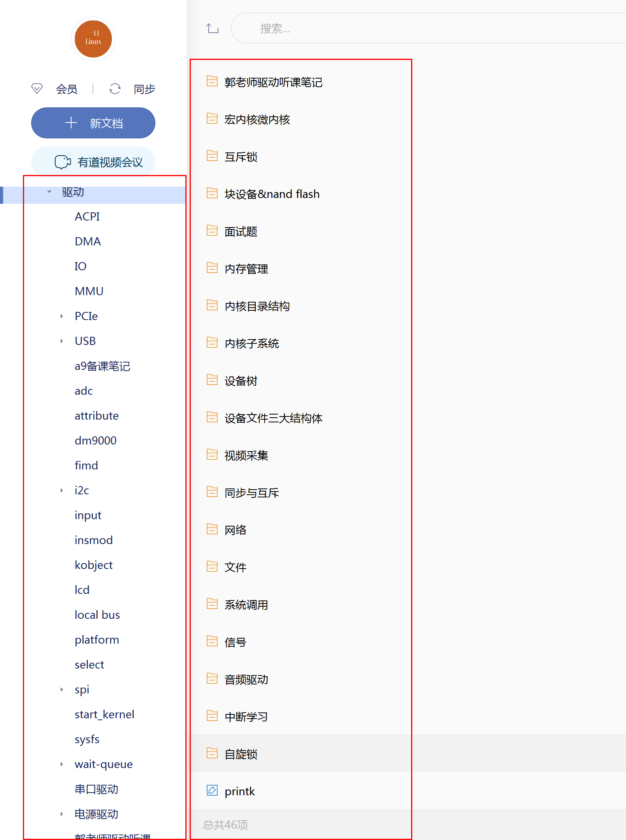Click the folder icon beside 音频驱动
The image size is (626, 840).
point(212,678)
